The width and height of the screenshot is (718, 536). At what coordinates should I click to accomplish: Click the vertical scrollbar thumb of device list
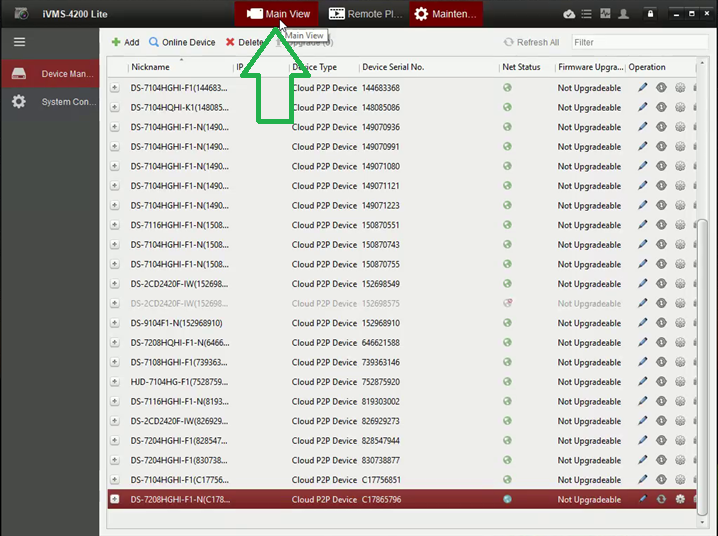tap(702, 366)
